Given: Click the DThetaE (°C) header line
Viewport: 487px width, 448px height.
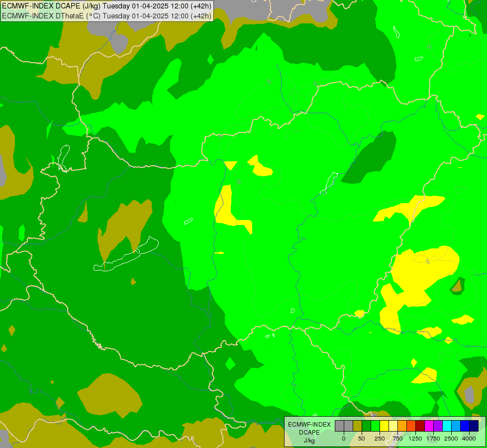Looking at the screenshot, I should click(x=106, y=15).
